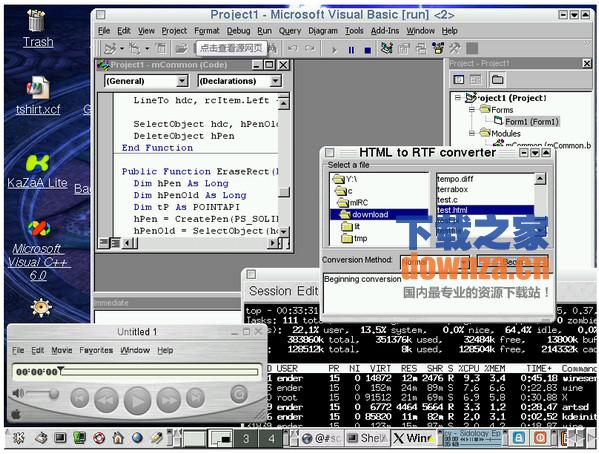Viewport: 599px width, 454px height.
Task: Open the home folder icon in the panel
Action: pyautogui.click(x=118, y=438)
